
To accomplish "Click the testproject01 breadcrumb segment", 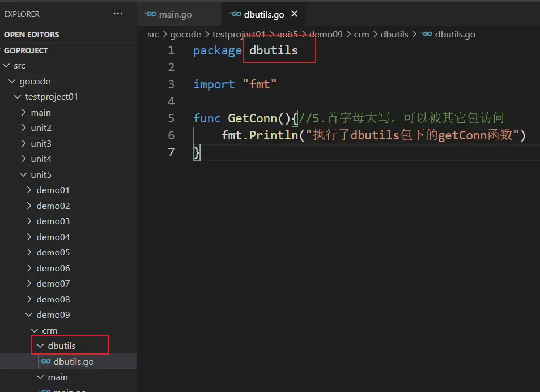I will tap(239, 34).
